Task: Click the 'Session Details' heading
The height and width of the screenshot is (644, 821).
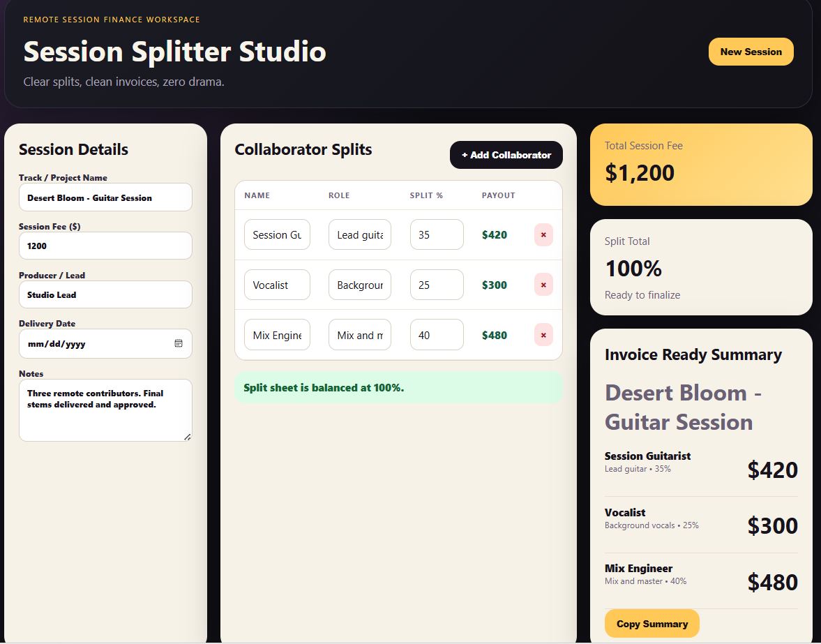Action: tap(73, 149)
